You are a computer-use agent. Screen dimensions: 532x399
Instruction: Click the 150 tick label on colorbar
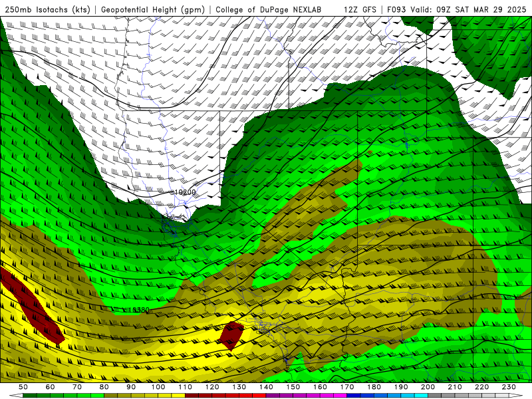click(293, 387)
